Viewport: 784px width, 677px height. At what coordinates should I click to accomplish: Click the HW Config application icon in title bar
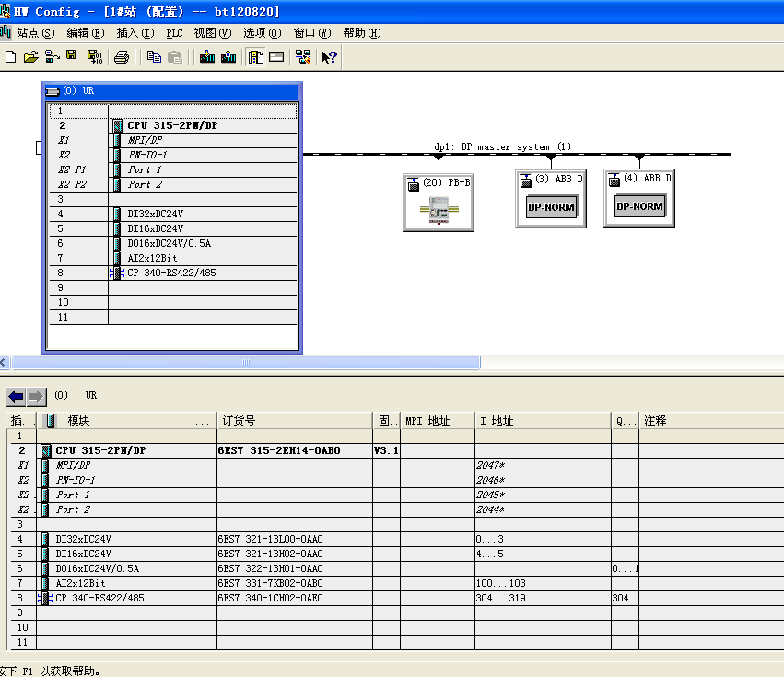tap(5, 11)
